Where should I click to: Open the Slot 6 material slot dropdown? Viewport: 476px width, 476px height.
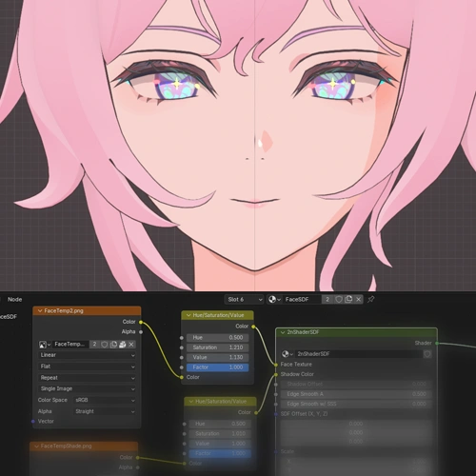coord(245,299)
